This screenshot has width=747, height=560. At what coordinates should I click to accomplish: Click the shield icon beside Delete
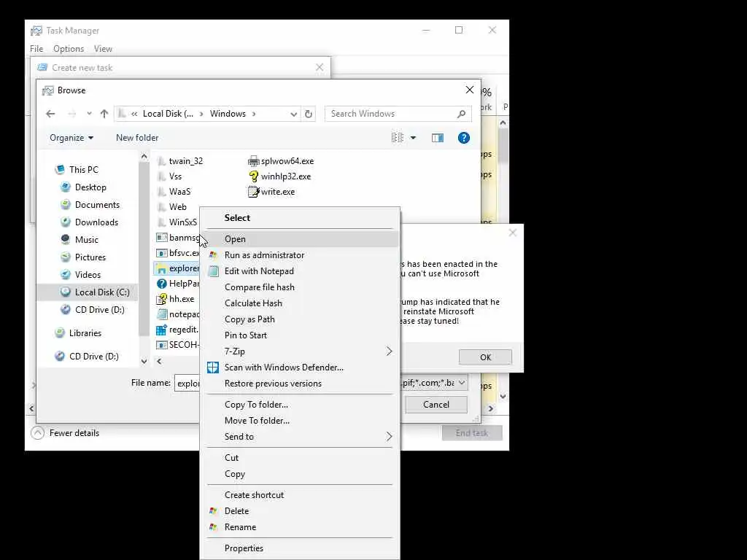(x=213, y=511)
